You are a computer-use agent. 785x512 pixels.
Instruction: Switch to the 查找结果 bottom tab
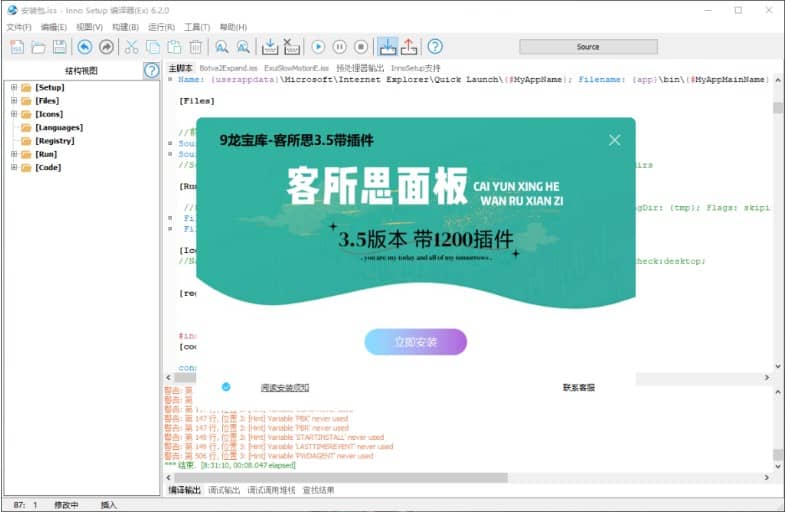coord(318,490)
